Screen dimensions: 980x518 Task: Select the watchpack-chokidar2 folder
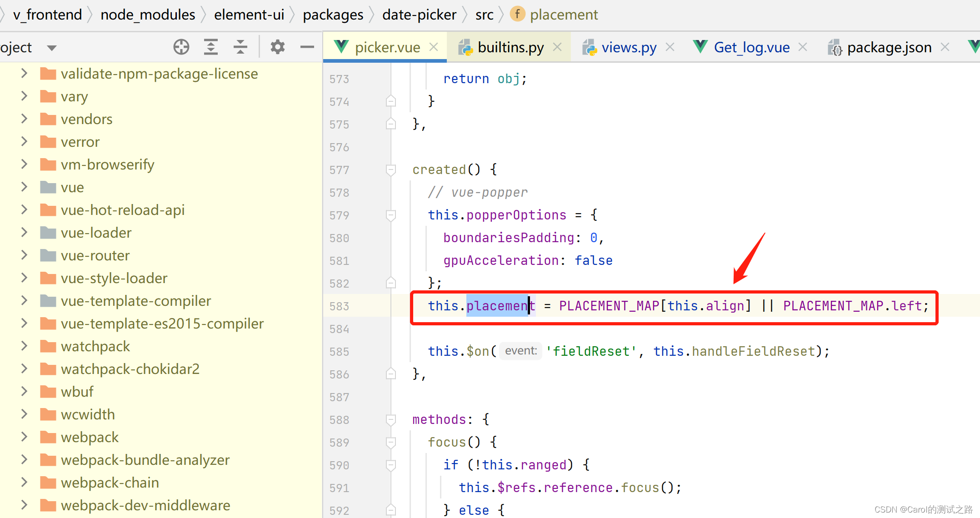130,369
